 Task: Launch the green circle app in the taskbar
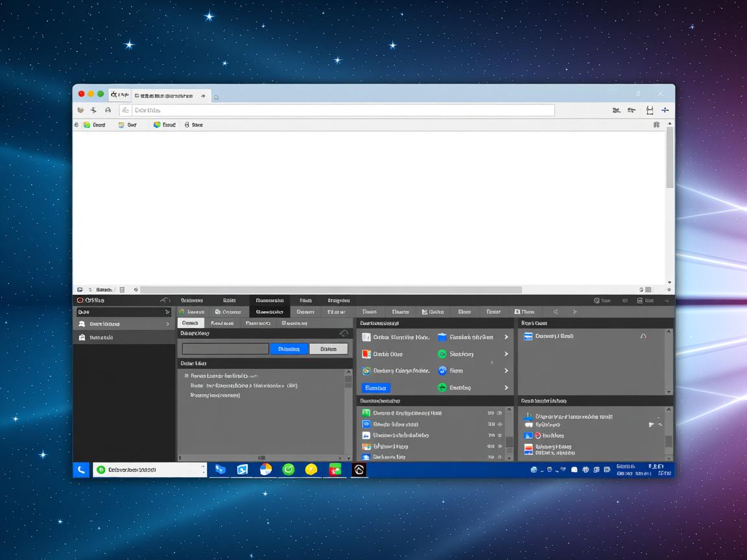click(289, 470)
